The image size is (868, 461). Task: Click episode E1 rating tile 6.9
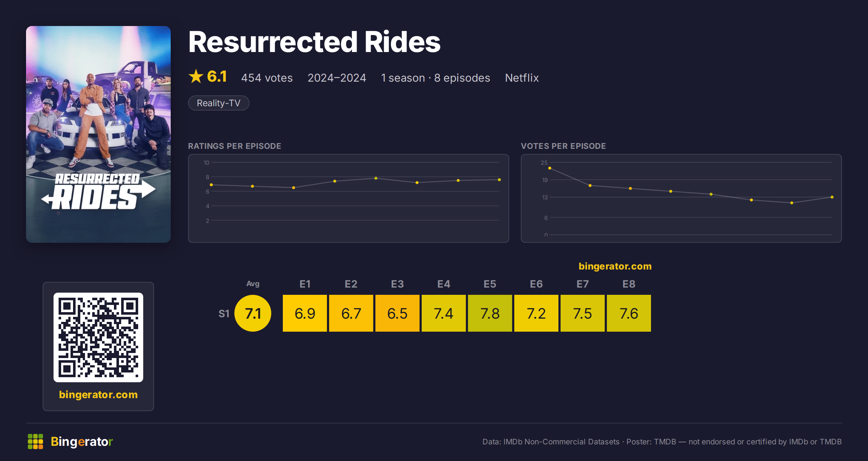point(305,313)
